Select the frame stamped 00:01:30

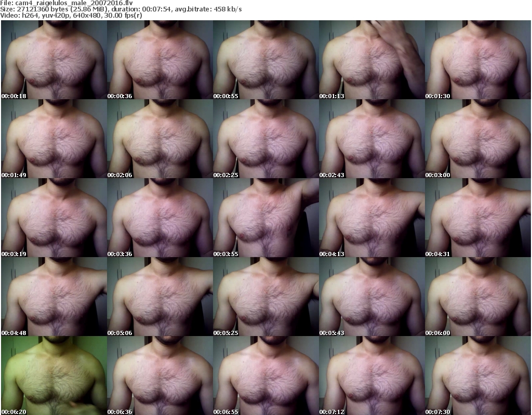pyautogui.click(x=478, y=60)
